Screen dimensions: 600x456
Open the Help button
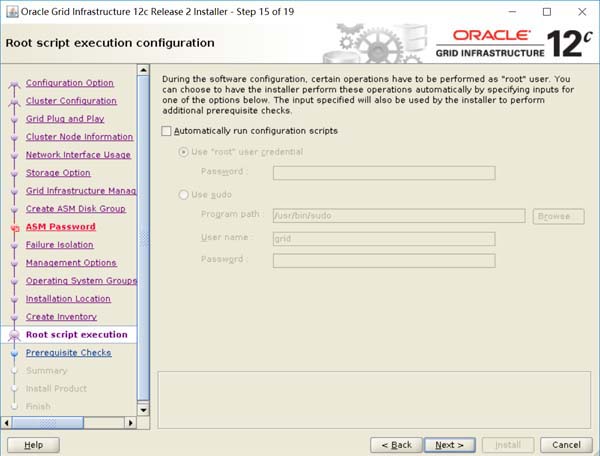pos(33,445)
